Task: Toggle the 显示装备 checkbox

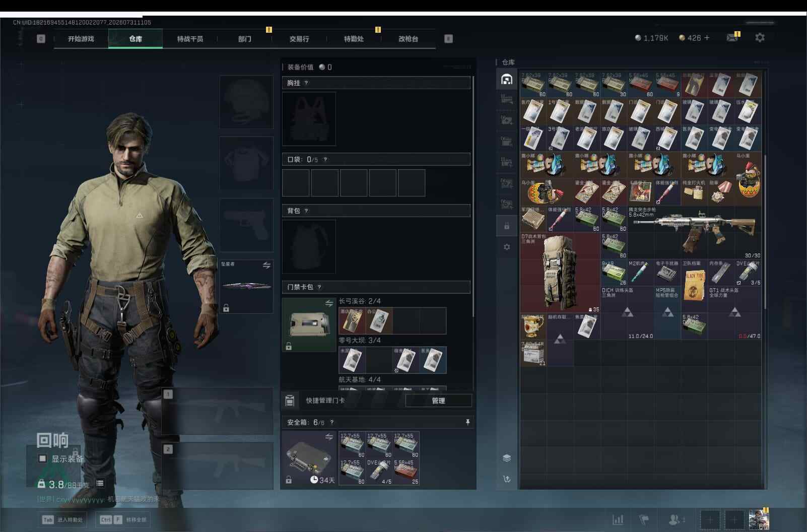Action: point(43,458)
